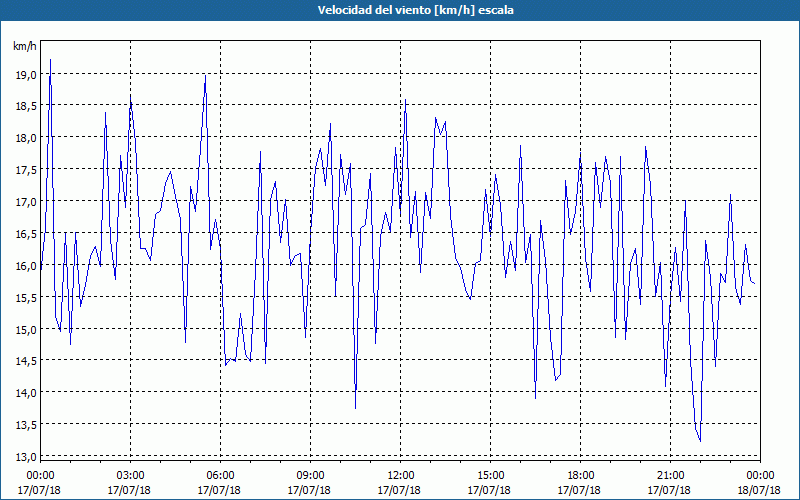Select the "13,0" y-axis tick label
The image size is (800, 500).
(x=27, y=456)
